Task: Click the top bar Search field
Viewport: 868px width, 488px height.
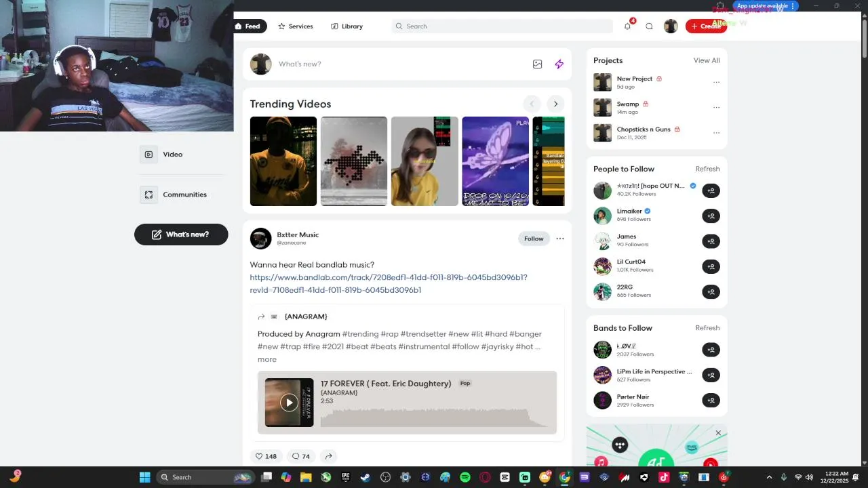Action: click(x=502, y=26)
